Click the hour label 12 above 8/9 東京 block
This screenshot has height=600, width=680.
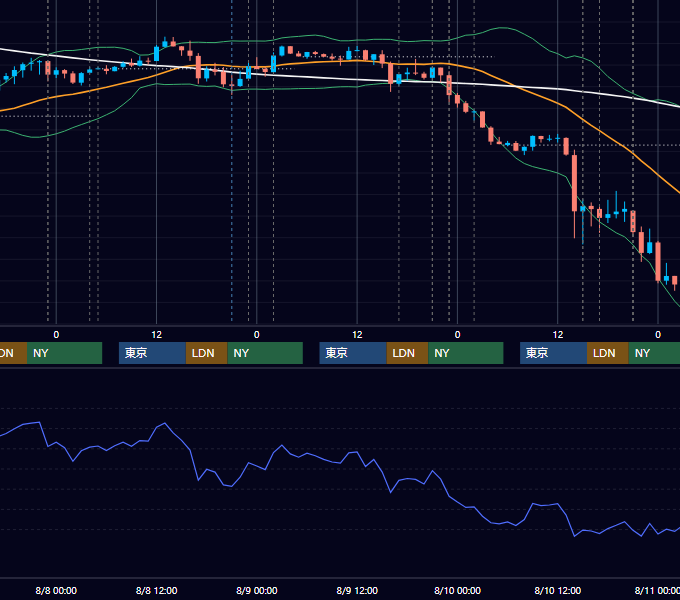pos(357,335)
